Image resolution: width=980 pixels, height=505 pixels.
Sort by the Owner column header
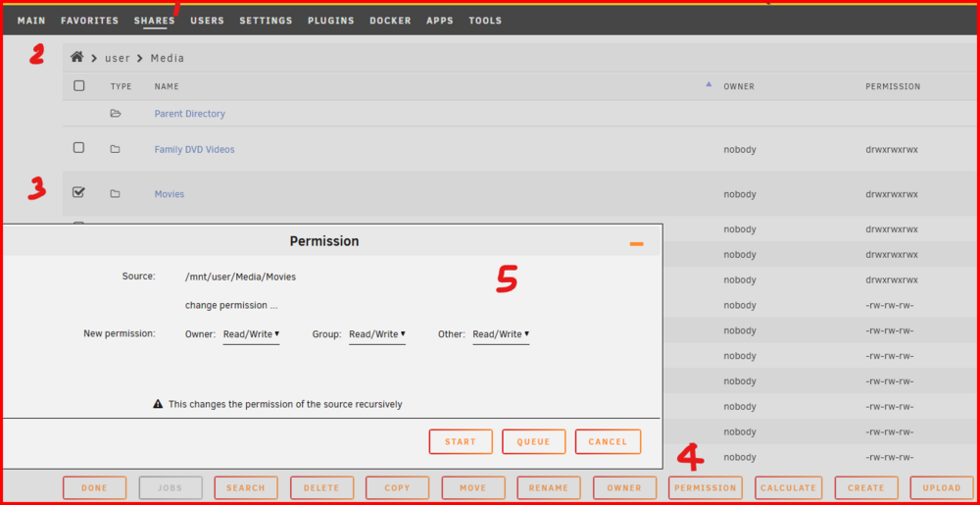click(739, 86)
